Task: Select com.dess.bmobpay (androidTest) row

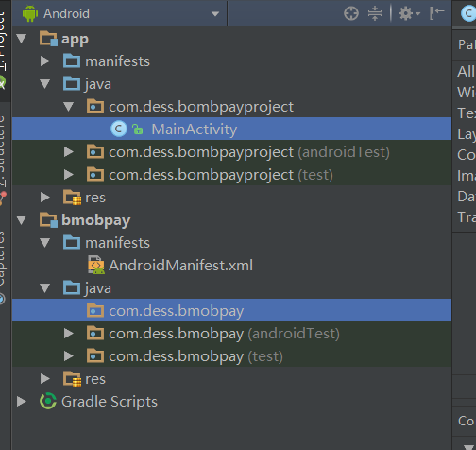Action: (x=231, y=334)
